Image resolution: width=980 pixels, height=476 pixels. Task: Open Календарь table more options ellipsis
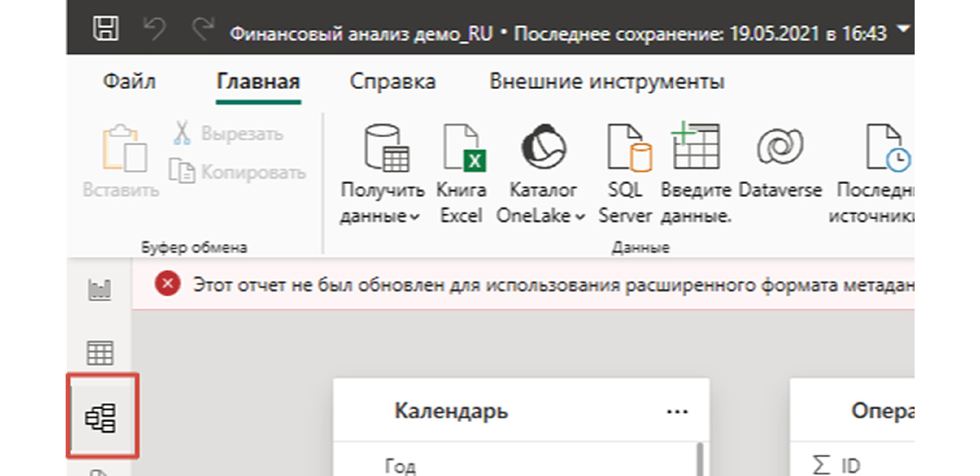click(x=677, y=411)
